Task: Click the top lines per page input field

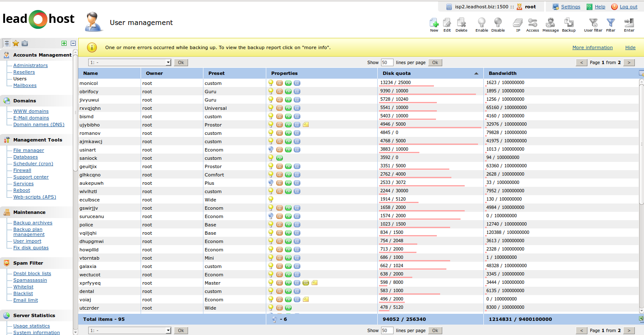Action: pos(387,62)
